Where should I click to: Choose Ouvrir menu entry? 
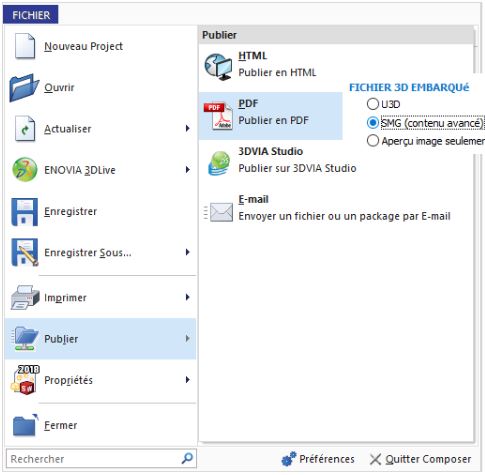100,88
